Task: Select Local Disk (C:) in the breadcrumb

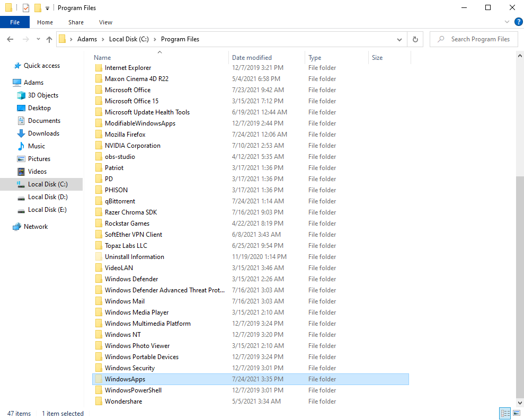Action: click(x=129, y=39)
